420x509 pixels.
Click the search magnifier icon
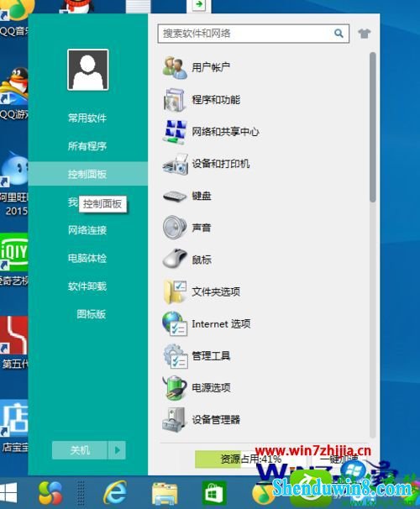coord(339,33)
